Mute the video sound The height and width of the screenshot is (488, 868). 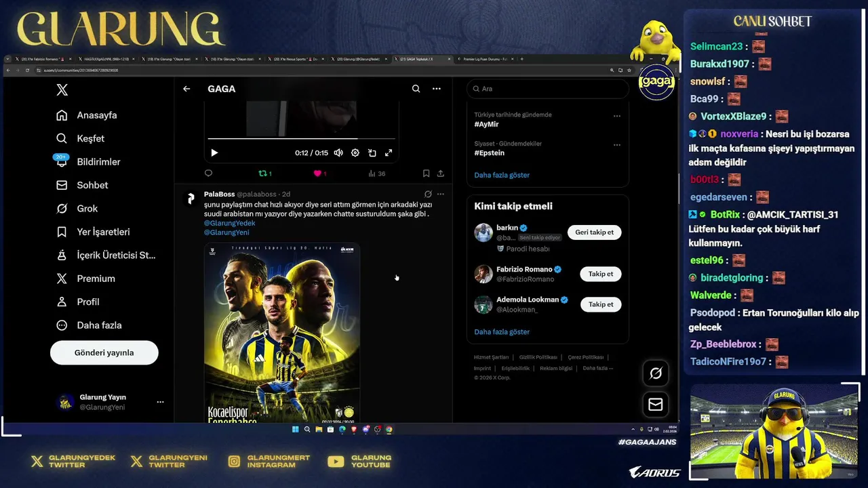coord(338,153)
